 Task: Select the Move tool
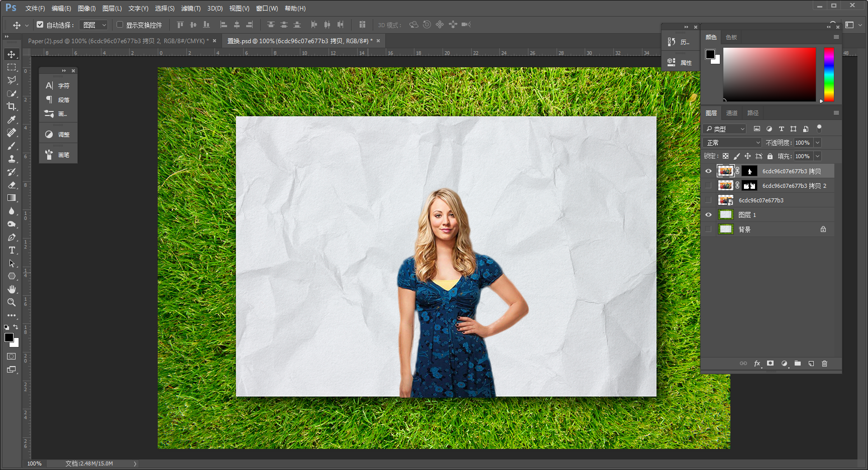tap(12, 54)
